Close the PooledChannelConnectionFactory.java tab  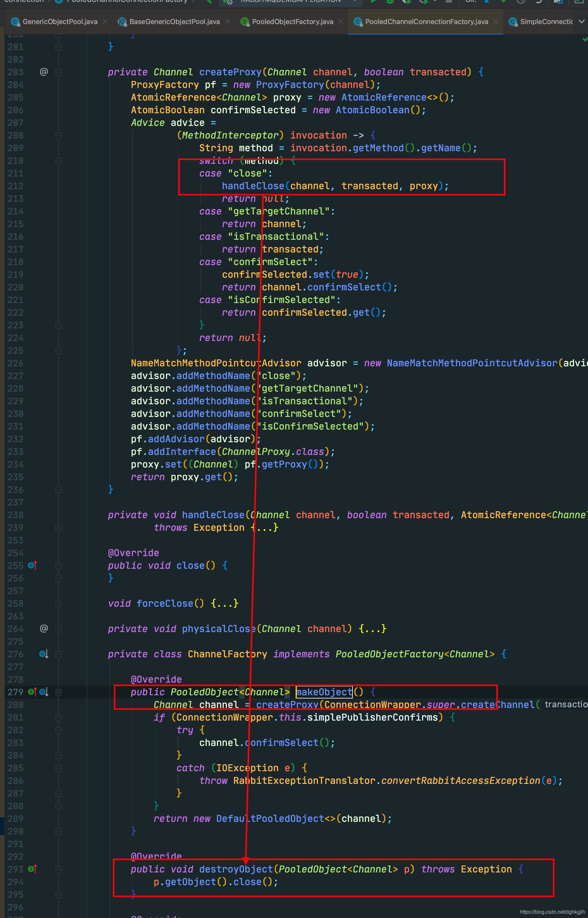pyautogui.click(x=496, y=22)
